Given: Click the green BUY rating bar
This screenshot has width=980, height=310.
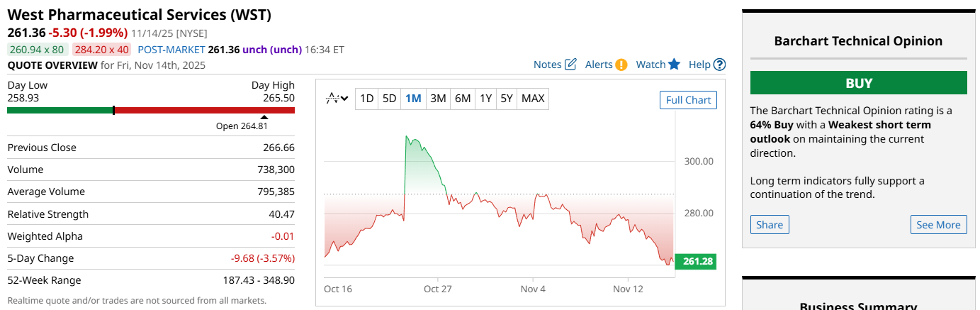Looking at the screenshot, I should tap(858, 83).
